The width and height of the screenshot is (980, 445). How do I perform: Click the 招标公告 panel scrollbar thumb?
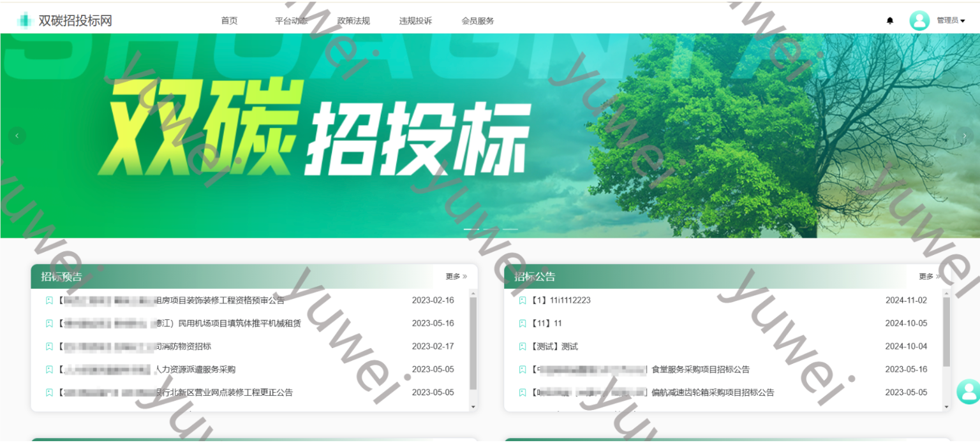click(946, 332)
